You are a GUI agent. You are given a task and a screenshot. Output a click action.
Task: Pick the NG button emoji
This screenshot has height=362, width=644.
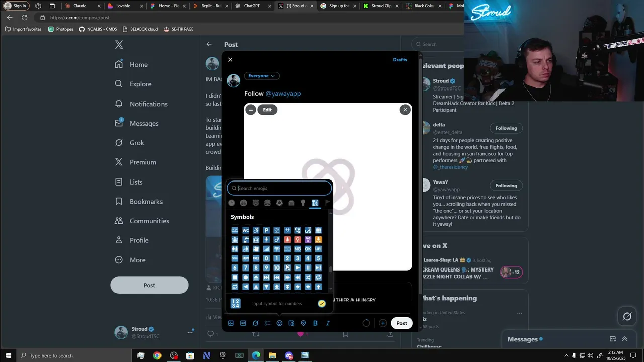(x=298, y=249)
